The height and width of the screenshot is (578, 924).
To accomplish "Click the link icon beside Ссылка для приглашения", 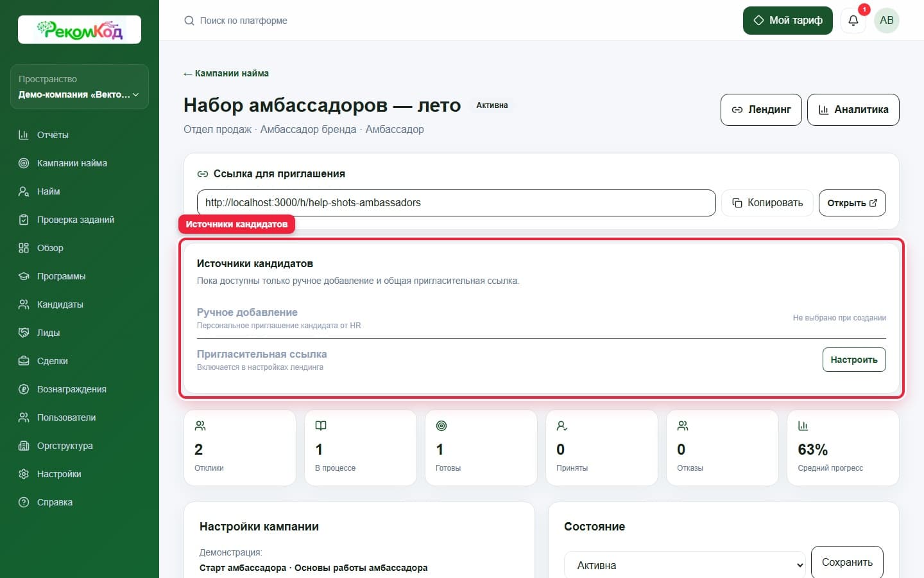I will pos(203,174).
